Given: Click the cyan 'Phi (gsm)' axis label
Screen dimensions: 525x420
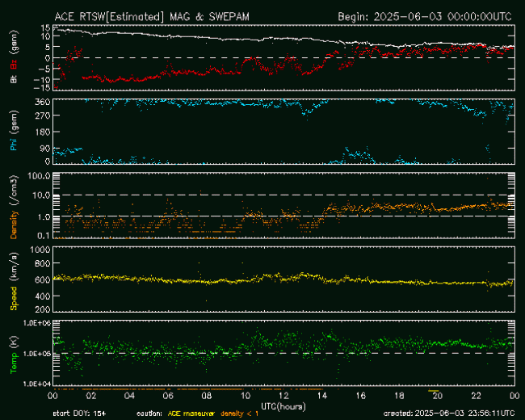Looking at the screenshot, I should click(x=14, y=131).
